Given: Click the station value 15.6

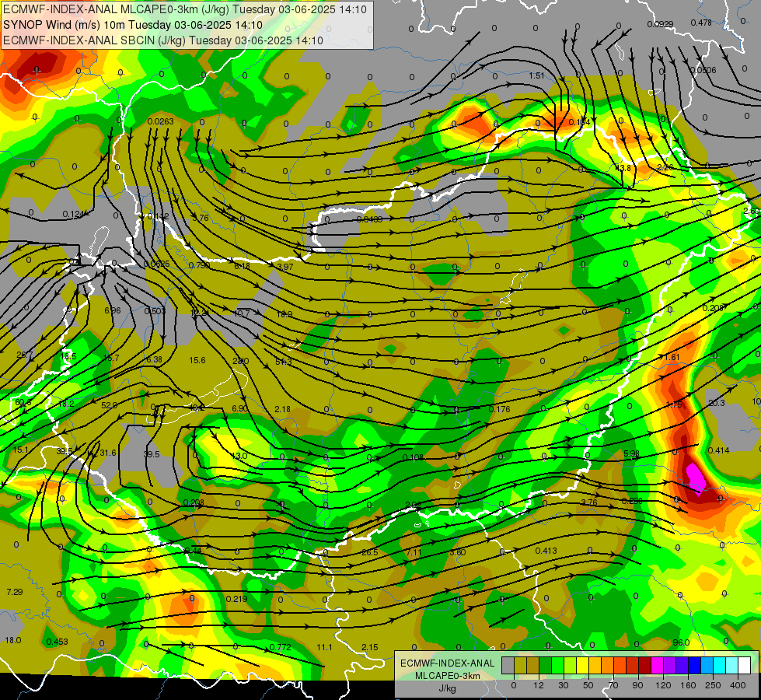Looking at the screenshot, I should click(x=197, y=360).
